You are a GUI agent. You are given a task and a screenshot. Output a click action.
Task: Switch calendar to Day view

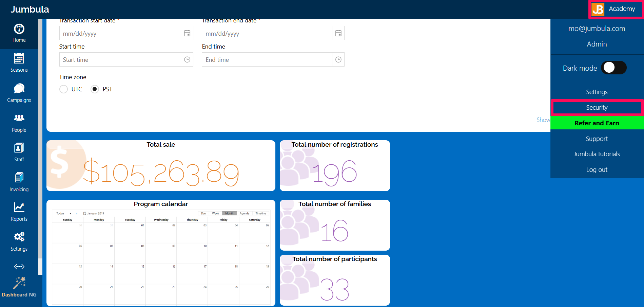(x=203, y=214)
